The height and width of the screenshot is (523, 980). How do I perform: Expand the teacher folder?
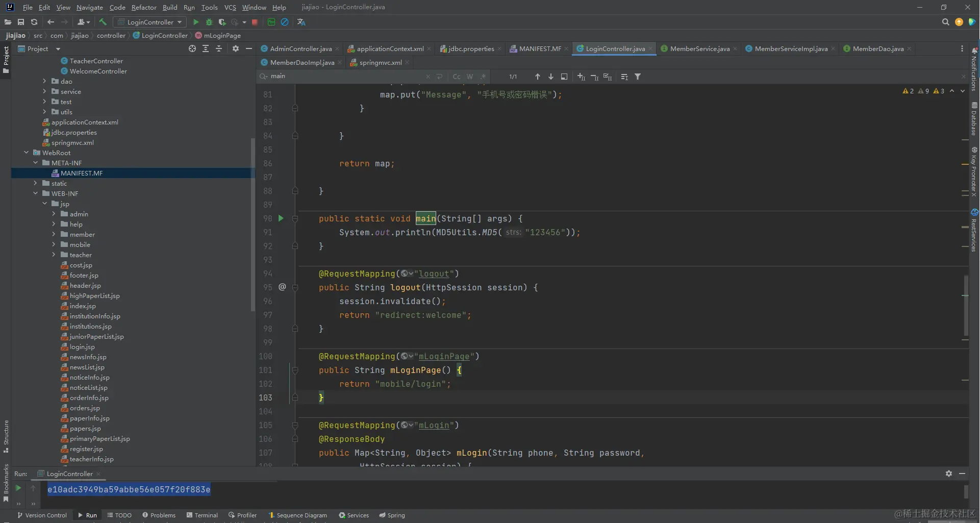pos(54,255)
